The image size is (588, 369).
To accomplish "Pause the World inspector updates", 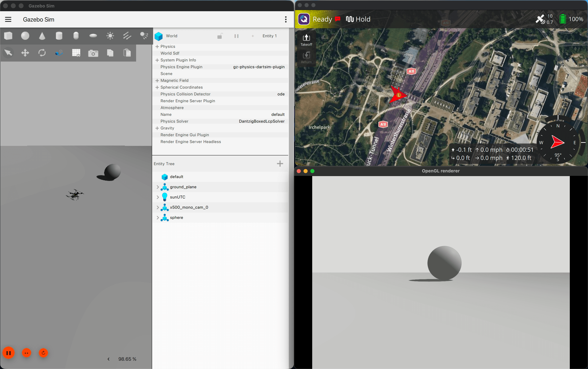I will [236, 36].
